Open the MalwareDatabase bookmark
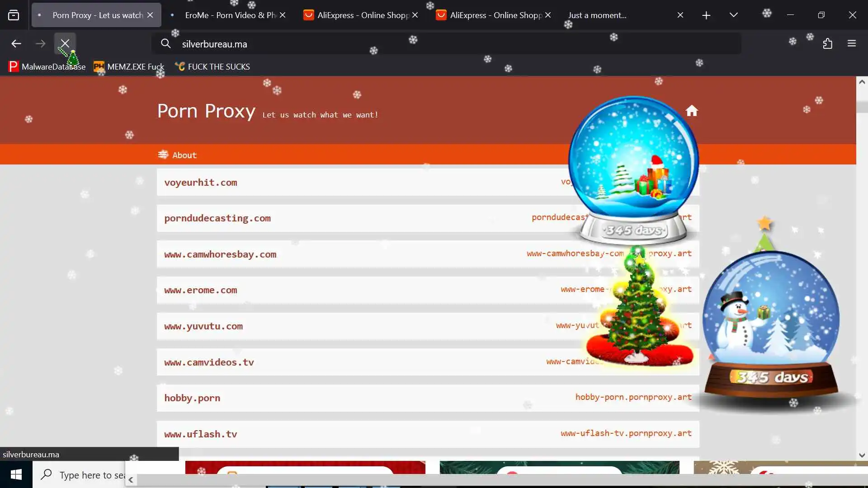The width and height of the screenshot is (868, 488). tap(47, 67)
